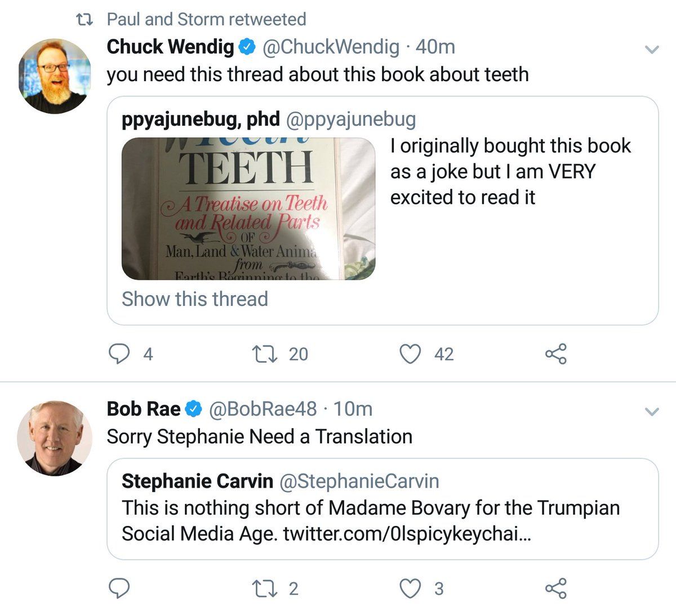
Task: Click Show this thread link
Action: [194, 299]
